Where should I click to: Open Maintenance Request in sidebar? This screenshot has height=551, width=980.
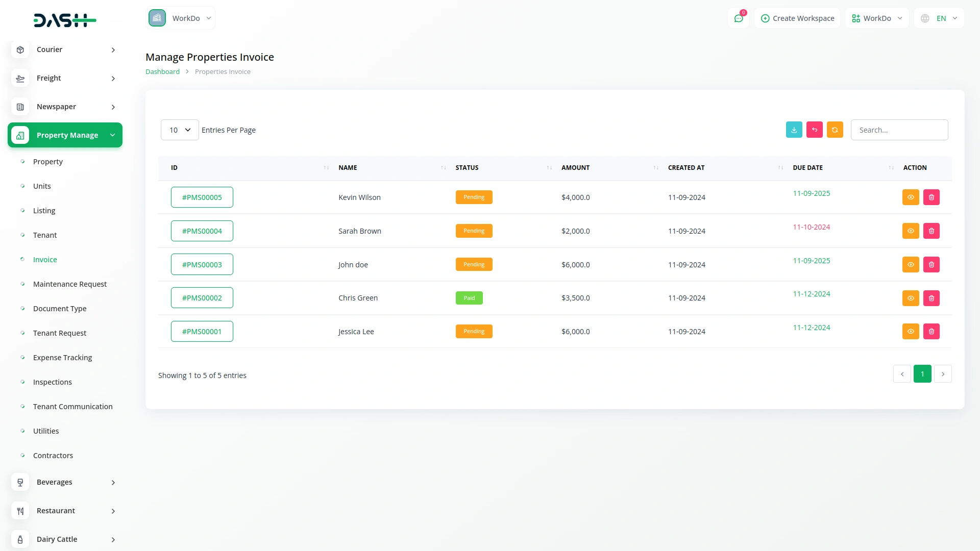[x=70, y=284]
